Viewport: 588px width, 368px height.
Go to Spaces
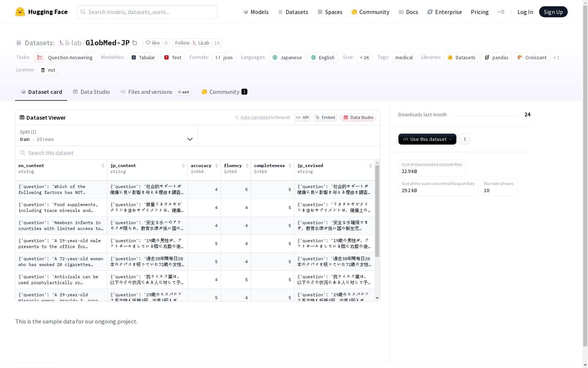coord(330,12)
